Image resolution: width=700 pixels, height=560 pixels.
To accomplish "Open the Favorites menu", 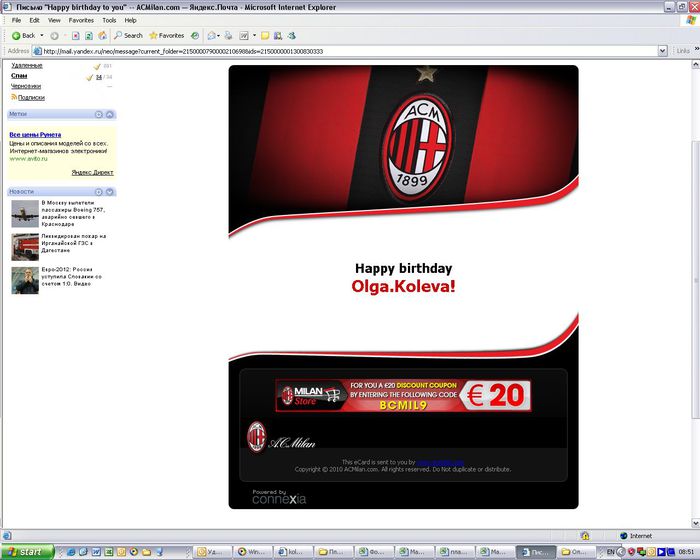I will pyautogui.click(x=81, y=21).
